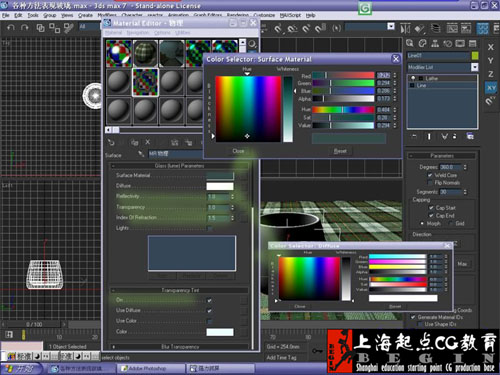Restrict to Y axis constraint

coord(491,61)
